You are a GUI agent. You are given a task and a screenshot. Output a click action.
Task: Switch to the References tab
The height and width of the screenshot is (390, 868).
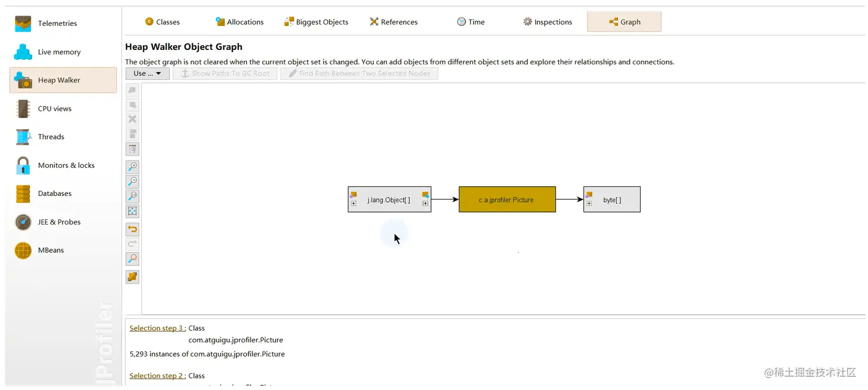pyautogui.click(x=393, y=22)
